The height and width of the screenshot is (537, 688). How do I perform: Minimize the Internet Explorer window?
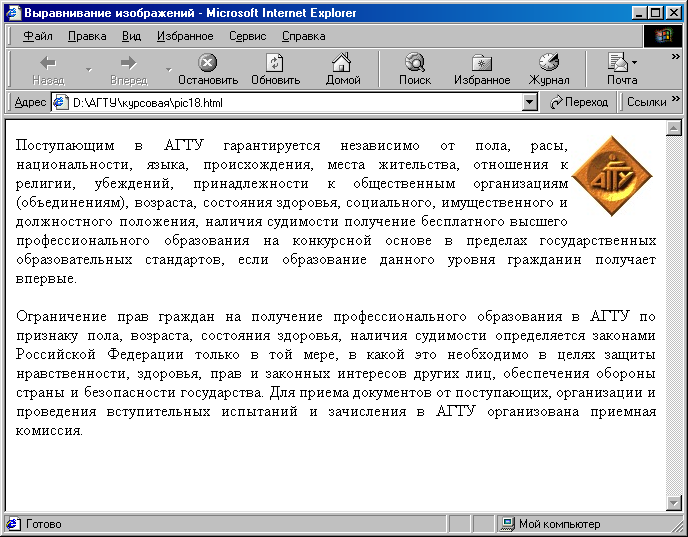pos(640,13)
